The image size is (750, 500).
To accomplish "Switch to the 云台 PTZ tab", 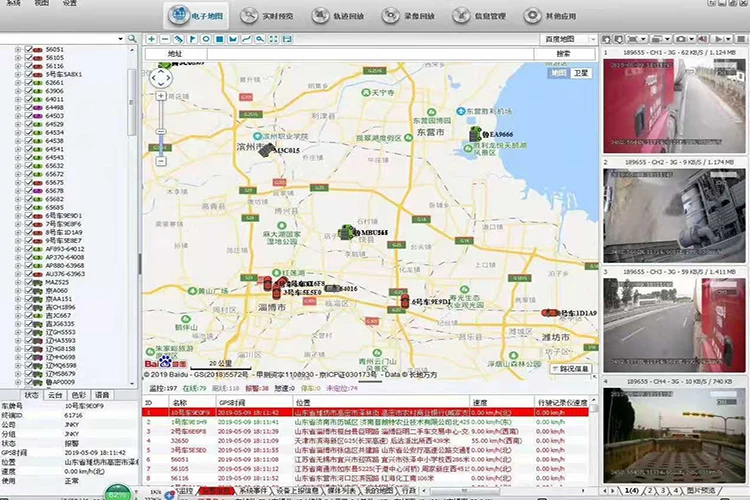I will click(x=55, y=397).
